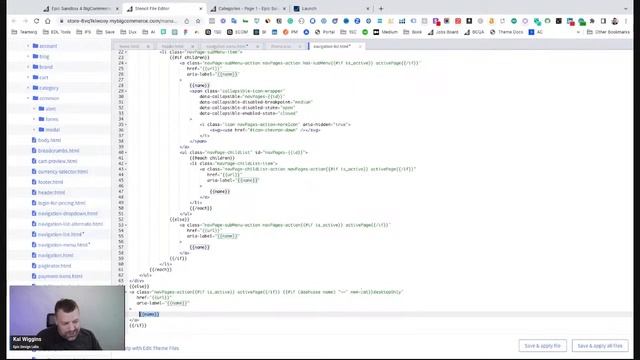
Task: Open the Extensions puzzle icon
Action: coord(592,21)
